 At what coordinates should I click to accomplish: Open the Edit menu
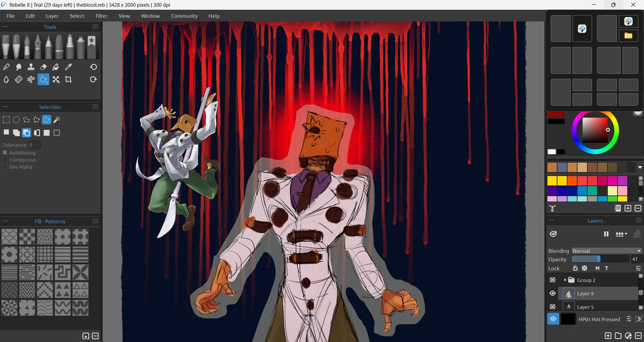[31, 16]
